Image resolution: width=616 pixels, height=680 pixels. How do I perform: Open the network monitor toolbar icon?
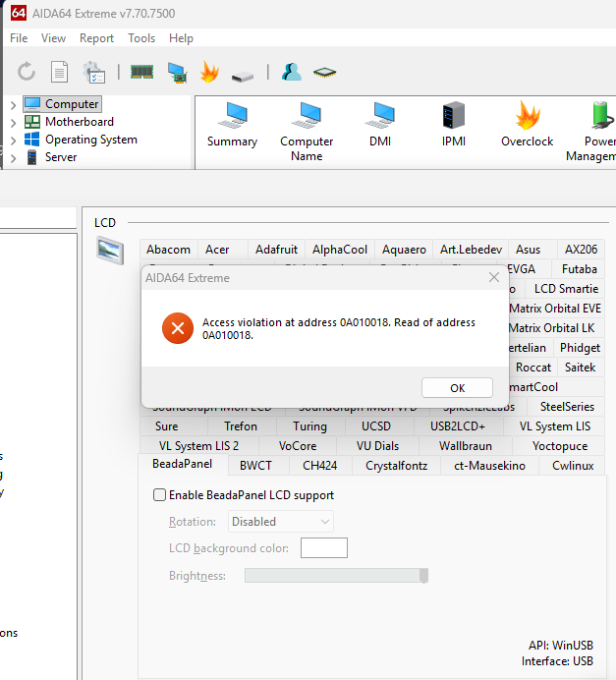pyautogui.click(x=177, y=72)
